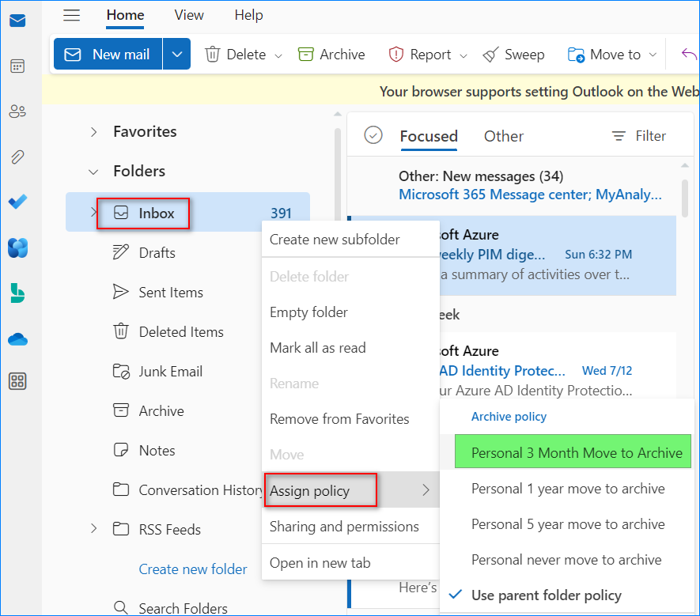This screenshot has width=700, height=616.
Task: Open the To Do checkmark icon
Action: point(17,202)
